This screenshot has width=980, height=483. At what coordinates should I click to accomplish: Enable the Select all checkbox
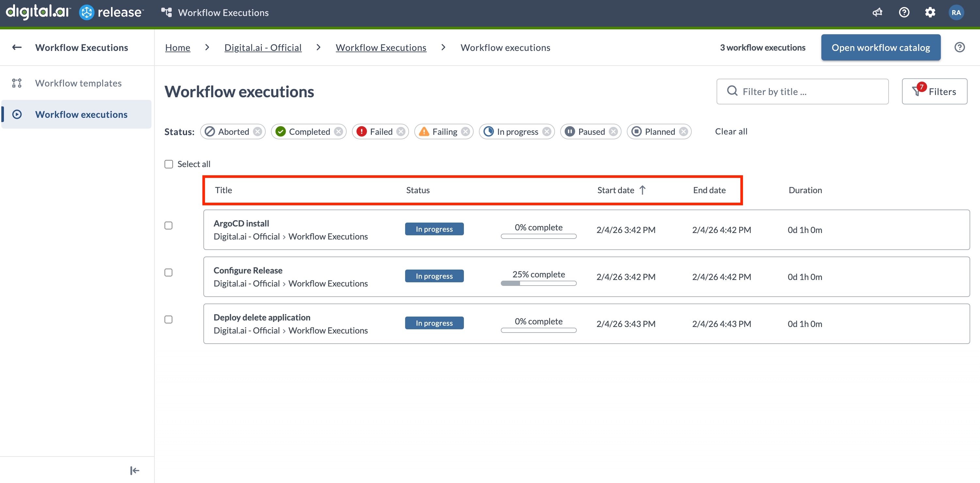[168, 164]
